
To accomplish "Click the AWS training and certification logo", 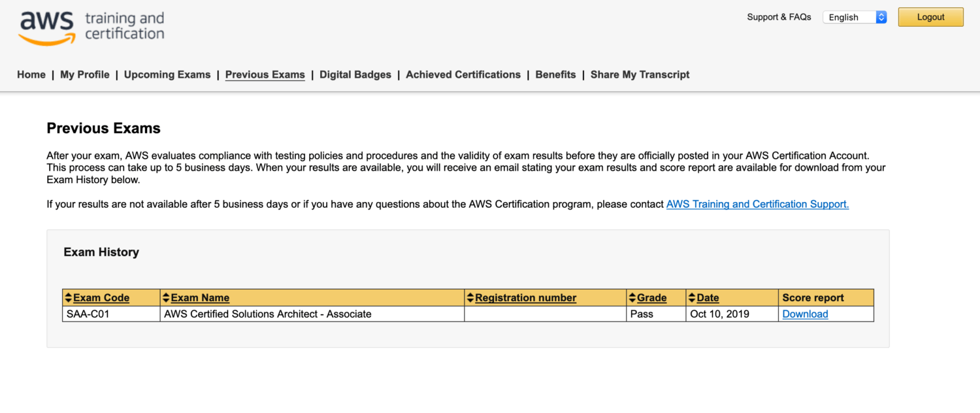I will tap(91, 28).
